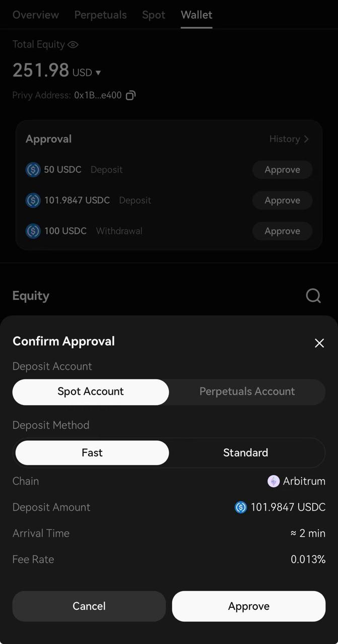Switch to the Perpetuals tab
This screenshot has height=644, width=338.
[x=101, y=15]
